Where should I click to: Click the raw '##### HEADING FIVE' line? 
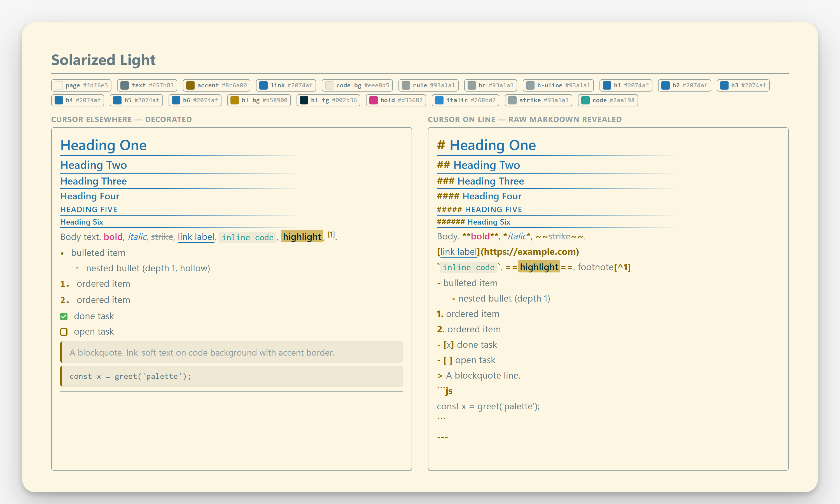479,209
